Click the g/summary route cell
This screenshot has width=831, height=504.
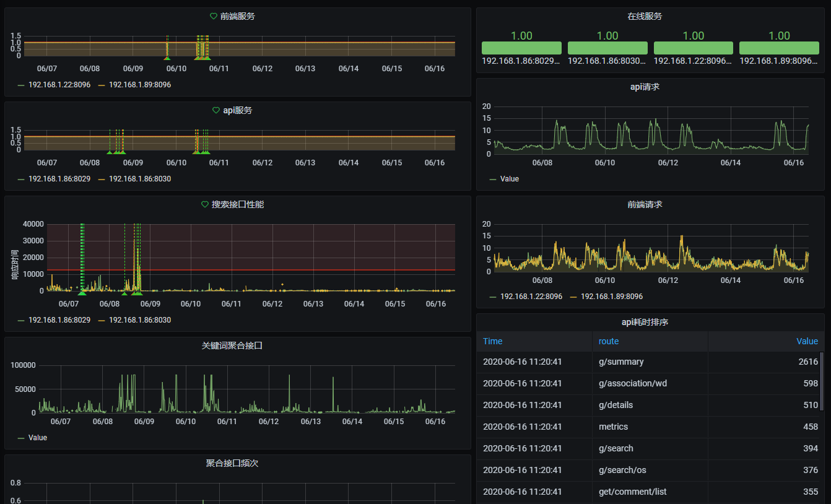(621, 362)
